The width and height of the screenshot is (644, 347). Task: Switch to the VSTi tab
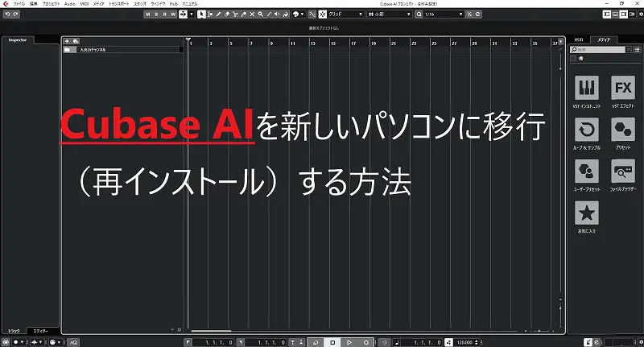tap(579, 39)
